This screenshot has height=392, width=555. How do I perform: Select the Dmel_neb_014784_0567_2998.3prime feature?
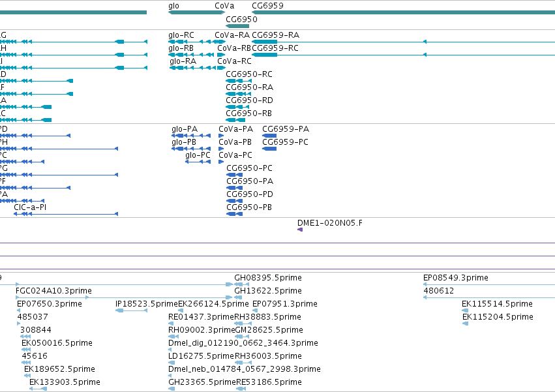click(170, 376)
